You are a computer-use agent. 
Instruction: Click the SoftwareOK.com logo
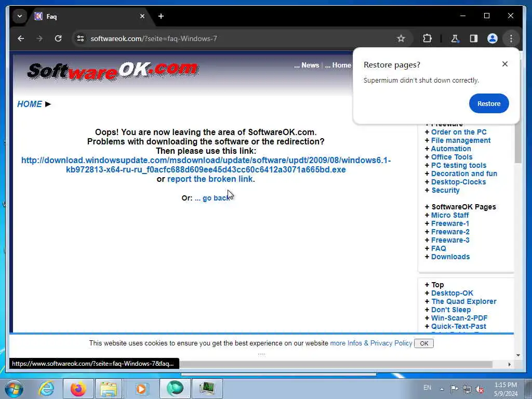click(x=113, y=72)
